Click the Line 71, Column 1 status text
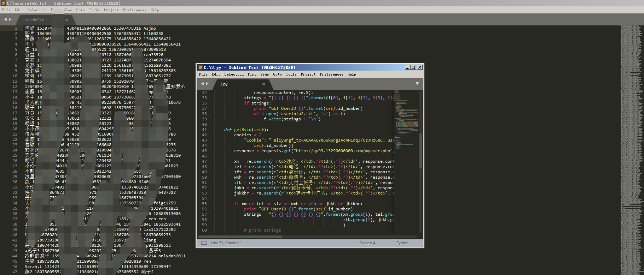644x275 pixels. [x=226, y=243]
